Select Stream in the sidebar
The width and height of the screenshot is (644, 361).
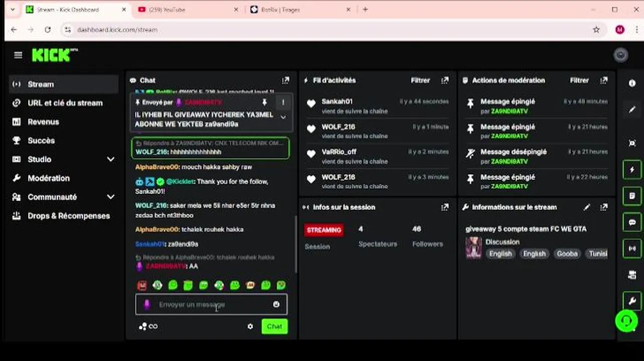pyautogui.click(x=64, y=84)
